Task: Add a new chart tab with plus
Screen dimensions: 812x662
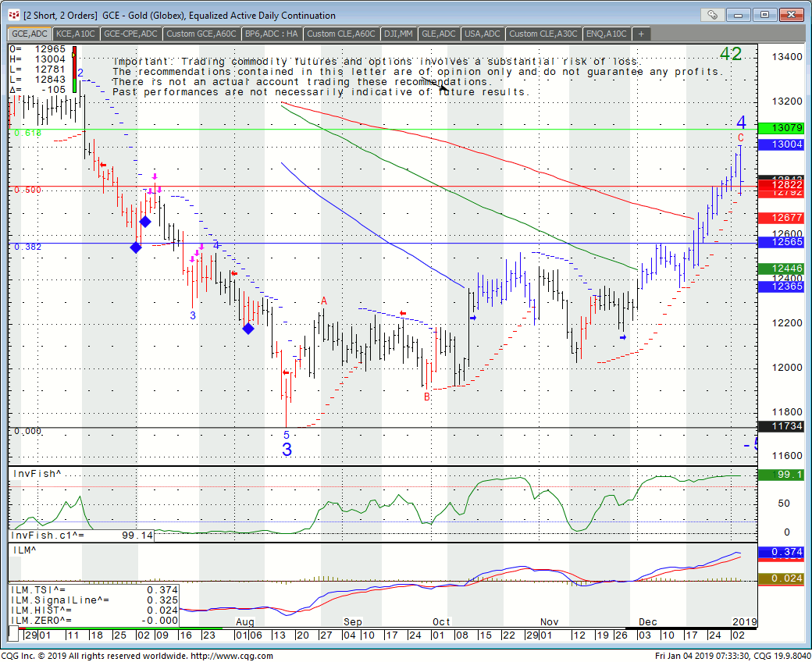Action: click(641, 34)
